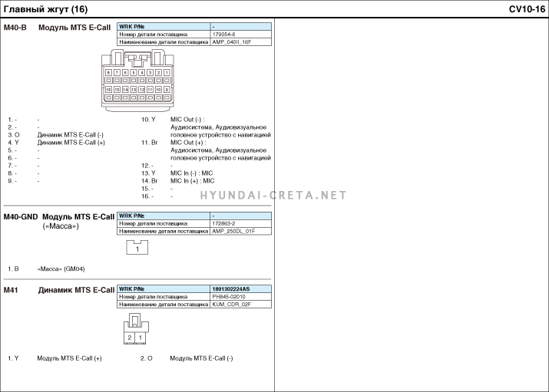Viewport: 549px width, 392px height.
Task: Click "Динамик MTS E-Call (-)" description
Action: (x=71, y=134)
